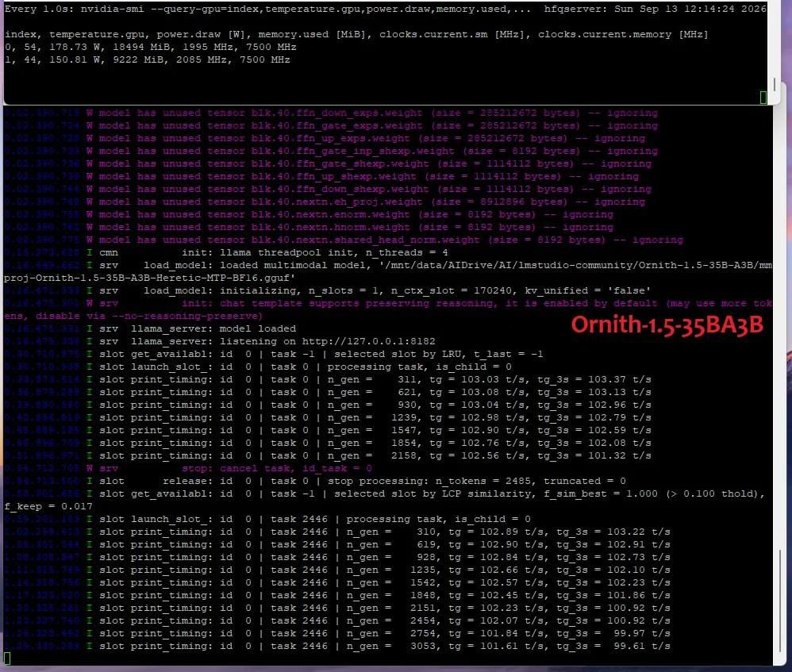Click 'selected slot by LRU, t_last = -1'
The height and width of the screenshot is (672, 792).
438,354
